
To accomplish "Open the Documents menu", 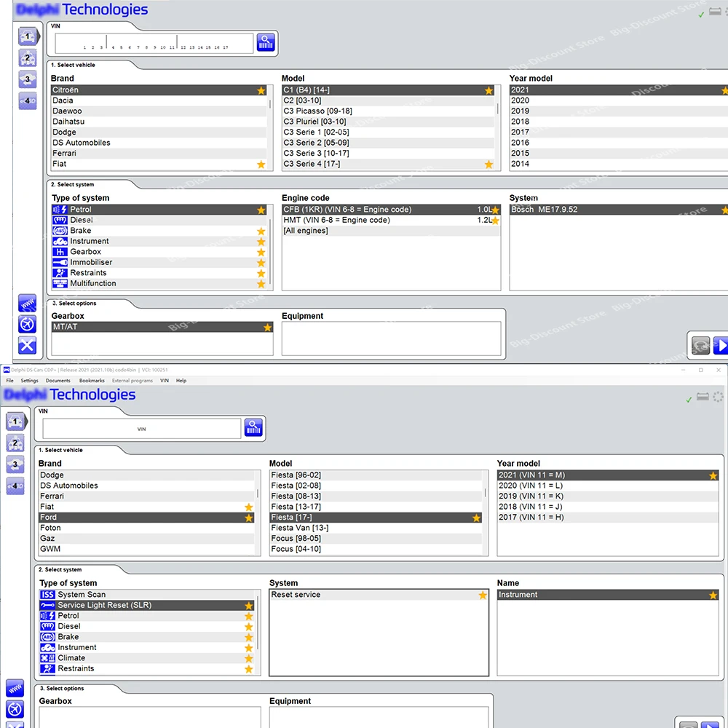I will point(58,381).
